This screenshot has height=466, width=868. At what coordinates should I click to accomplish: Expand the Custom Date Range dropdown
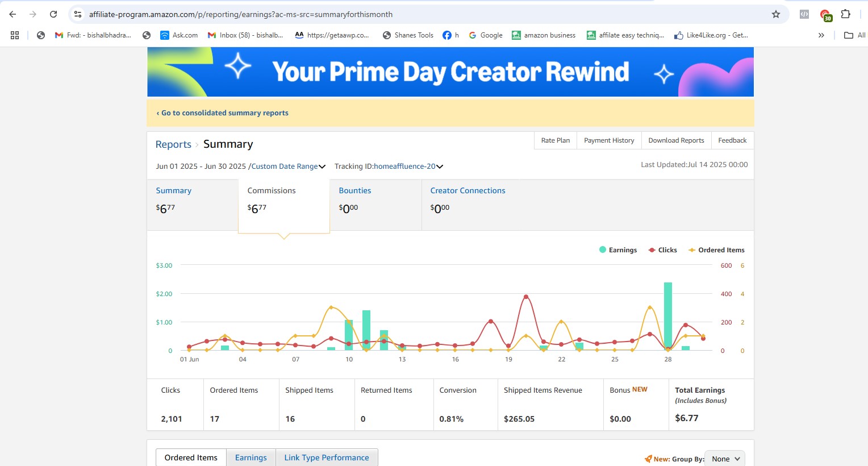point(289,167)
